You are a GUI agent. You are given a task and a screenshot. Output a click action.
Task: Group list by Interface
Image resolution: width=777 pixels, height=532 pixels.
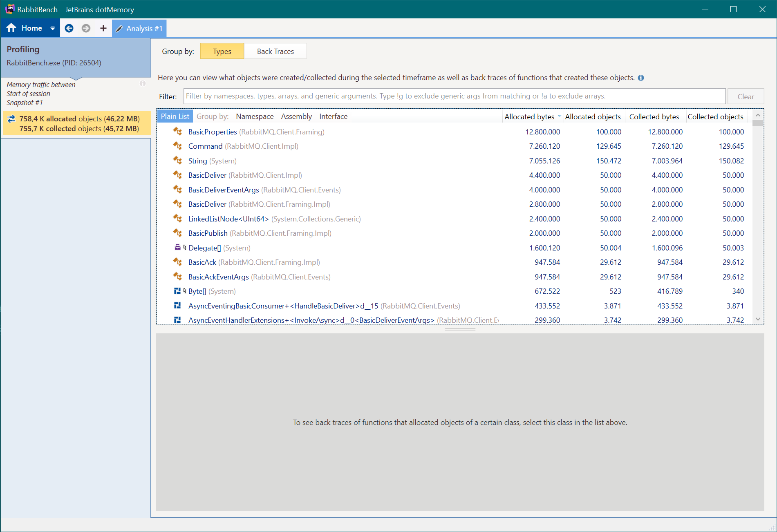pos(333,116)
